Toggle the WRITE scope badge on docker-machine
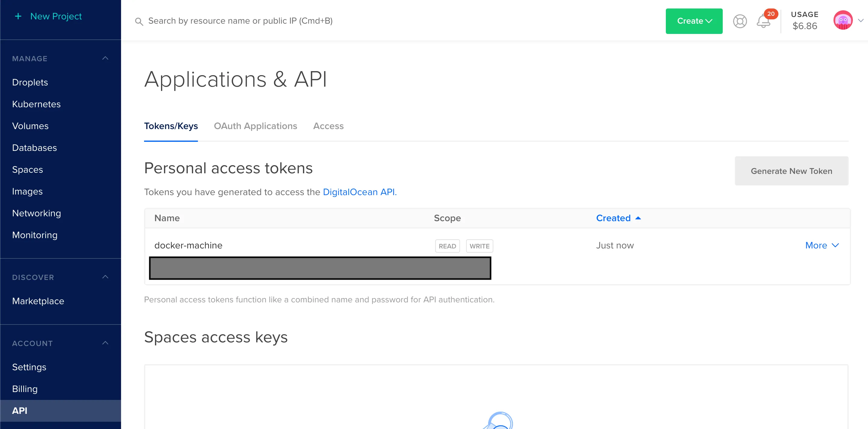This screenshot has width=868, height=429. (479, 246)
